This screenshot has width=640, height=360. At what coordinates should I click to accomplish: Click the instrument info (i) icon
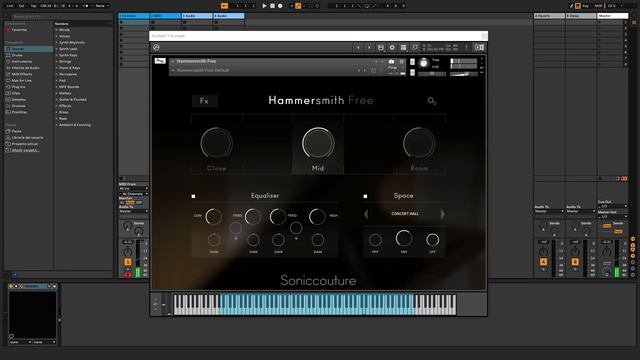coord(401,62)
